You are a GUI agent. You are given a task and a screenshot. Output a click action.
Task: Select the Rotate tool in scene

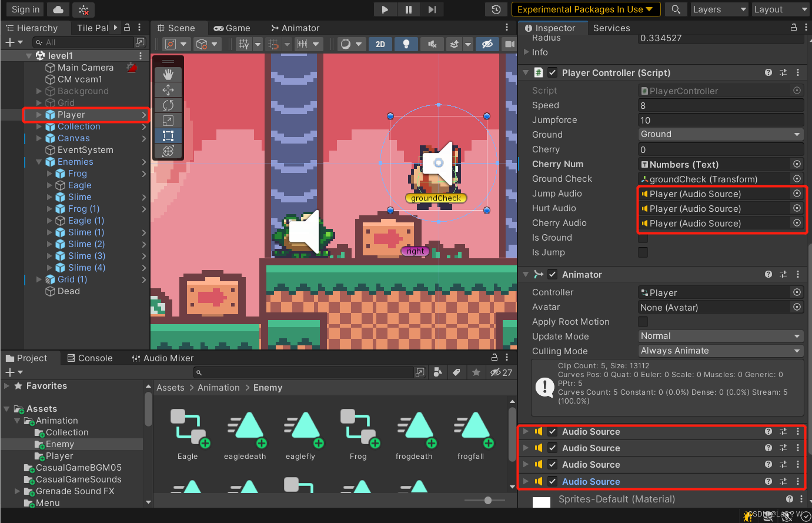(x=168, y=105)
